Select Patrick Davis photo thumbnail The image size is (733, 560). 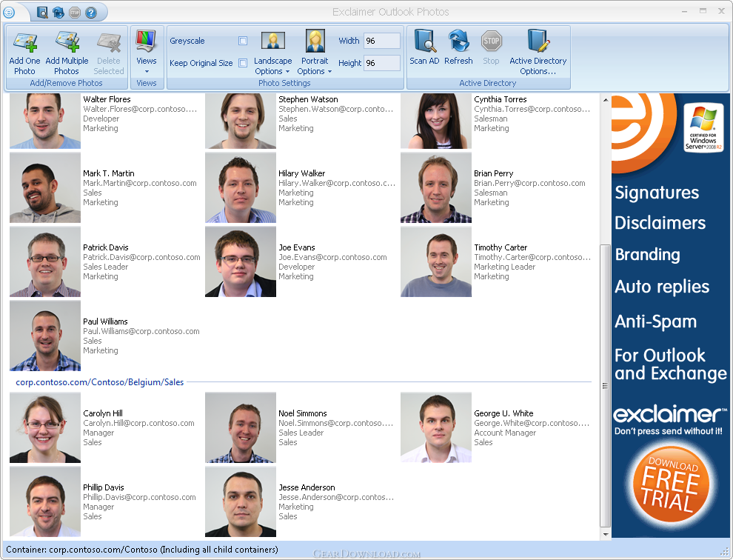[x=45, y=261]
